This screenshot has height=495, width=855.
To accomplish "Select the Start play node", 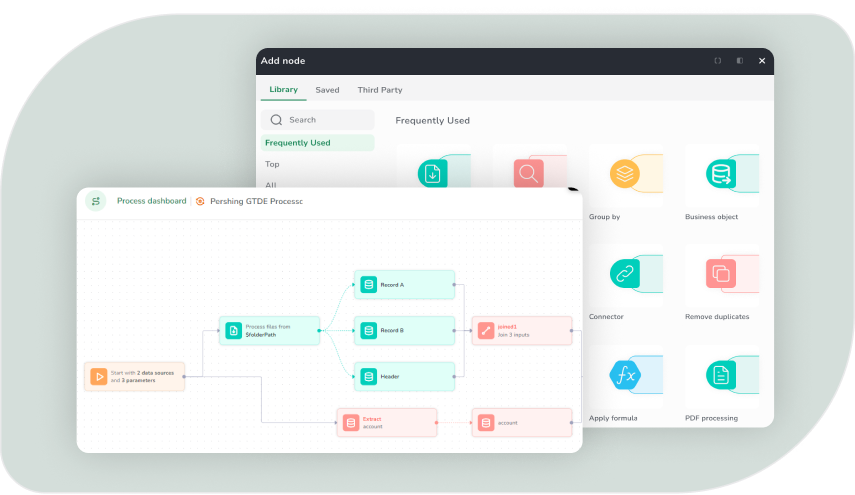I will click(x=134, y=376).
